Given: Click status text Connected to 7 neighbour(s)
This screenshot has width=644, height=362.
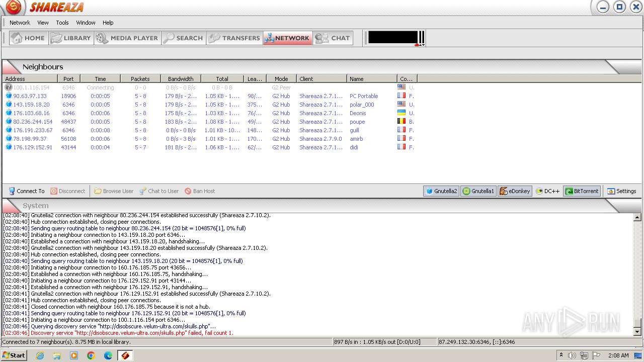Looking at the screenshot, I should pyautogui.click(x=39, y=342).
